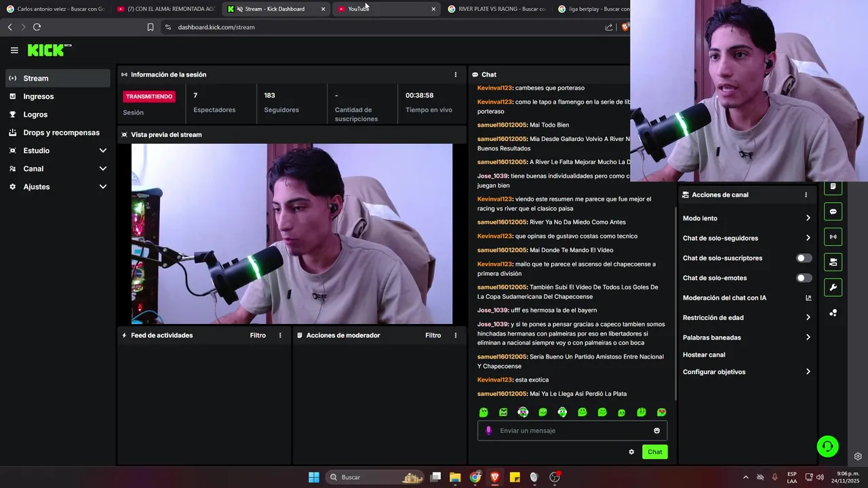Open Ingresos in the left sidebar
The height and width of the screenshot is (488, 868).
click(58, 96)
